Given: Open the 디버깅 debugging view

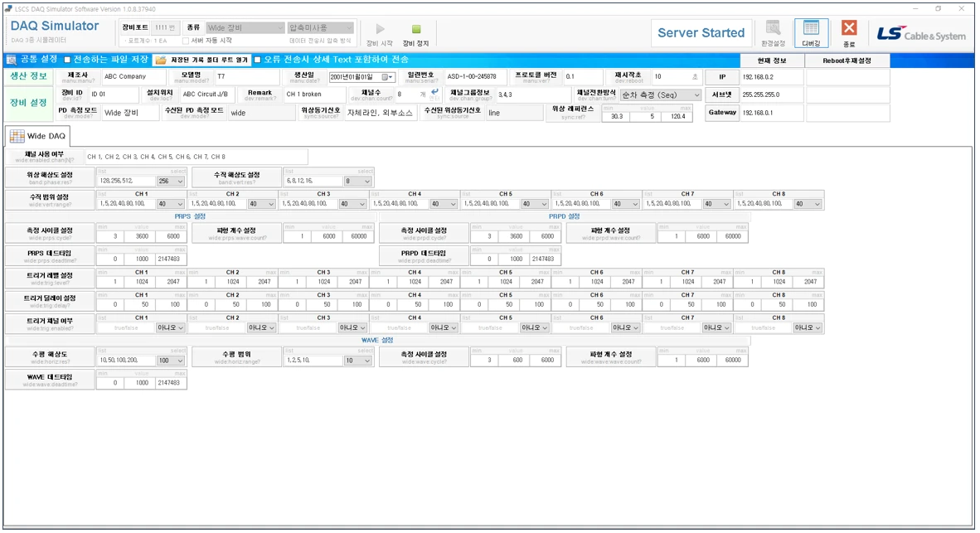Looking at the screenshot, I should 811,33.
